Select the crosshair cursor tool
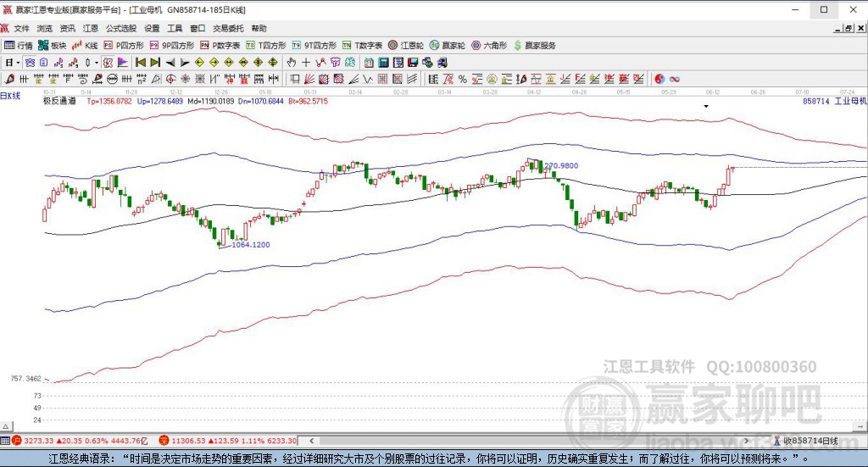868x467 pixels. pyautogui.click(x=305, y=63)
